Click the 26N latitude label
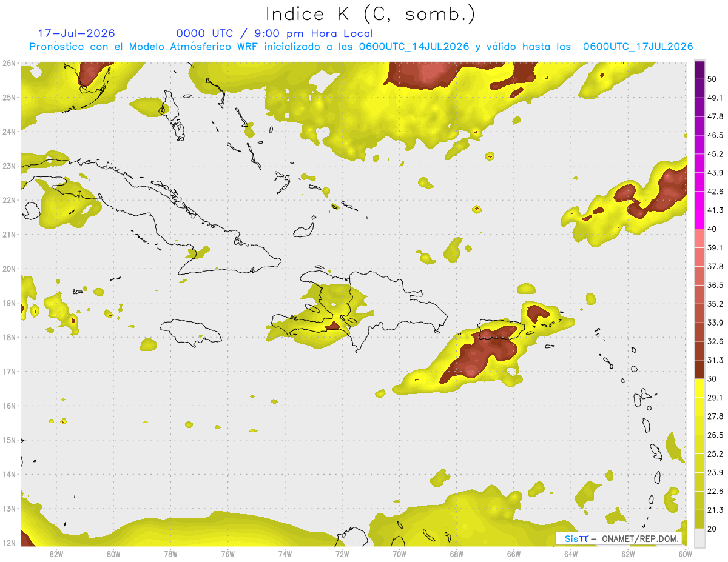This screenshot has width=728, height=562. tap(9, 63)
